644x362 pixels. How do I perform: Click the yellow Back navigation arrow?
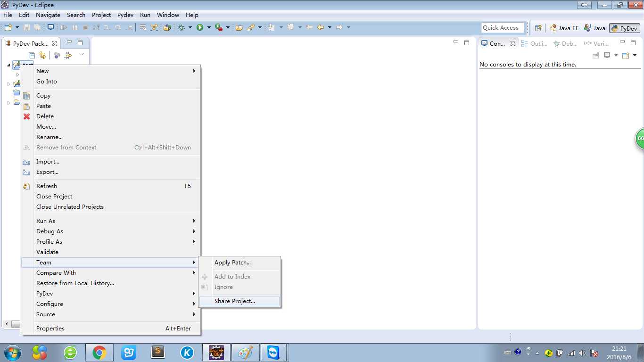click(x=321, y=28)
